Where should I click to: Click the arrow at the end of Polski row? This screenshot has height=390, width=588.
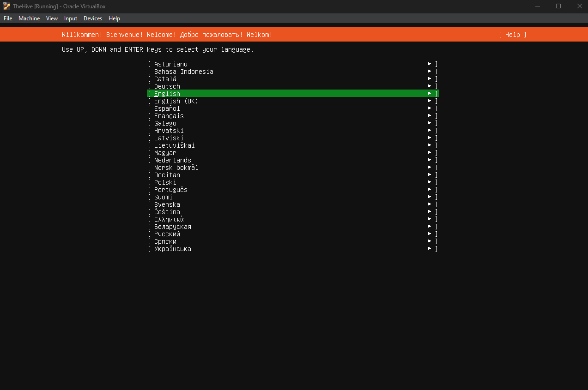coord(430,182)
